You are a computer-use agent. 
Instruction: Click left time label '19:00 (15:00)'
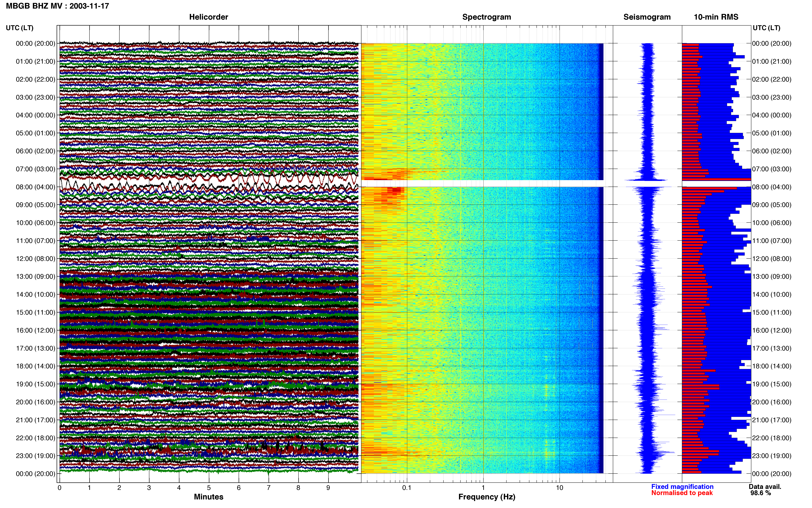click(x=36, y=384)
